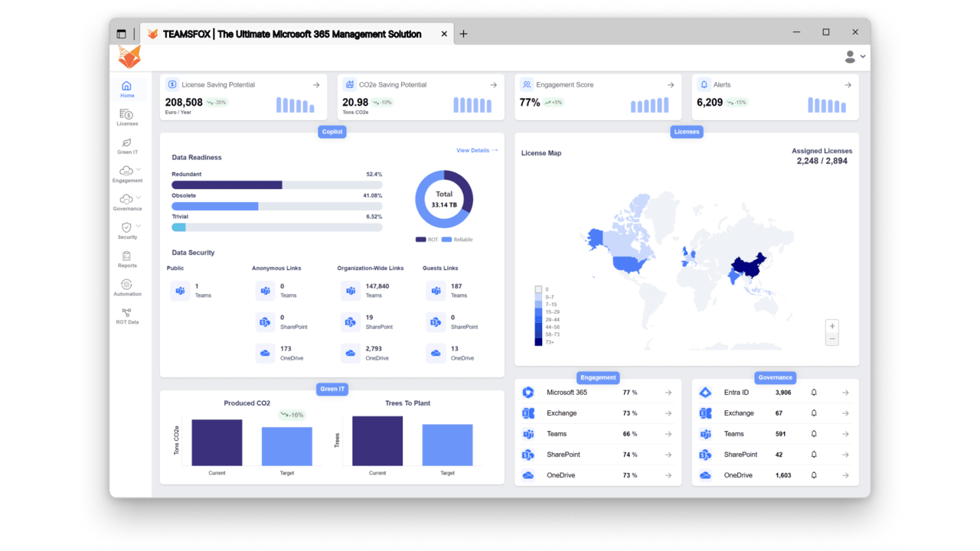Open CO2e Saving Potential card arrow

(x=494, y=85)
